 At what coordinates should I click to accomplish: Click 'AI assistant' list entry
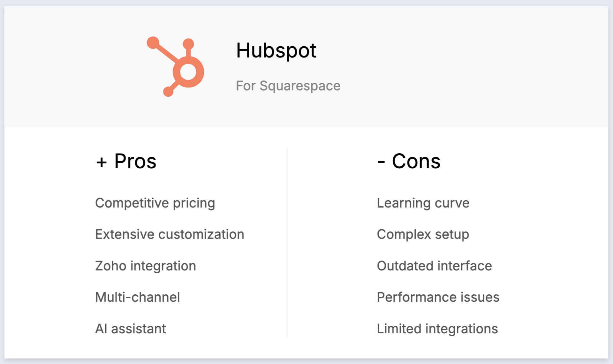point(131,329)
